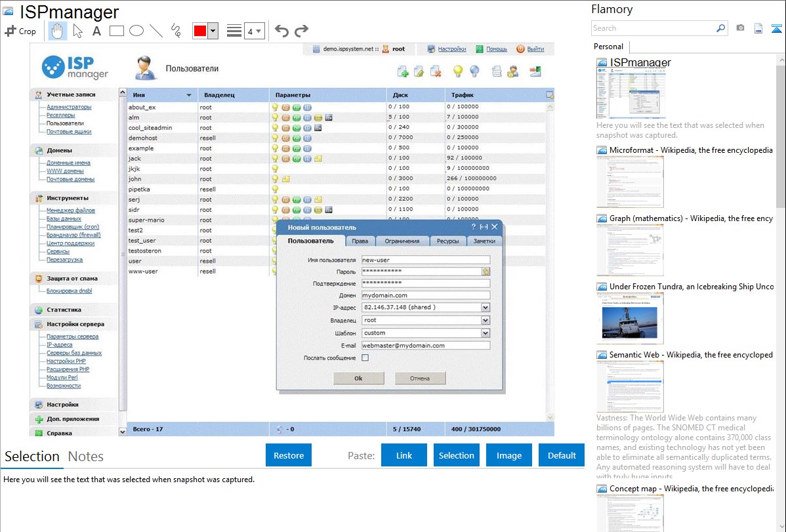Undo the last annotation
786x532 pixels.
click(x=281, y=31)
